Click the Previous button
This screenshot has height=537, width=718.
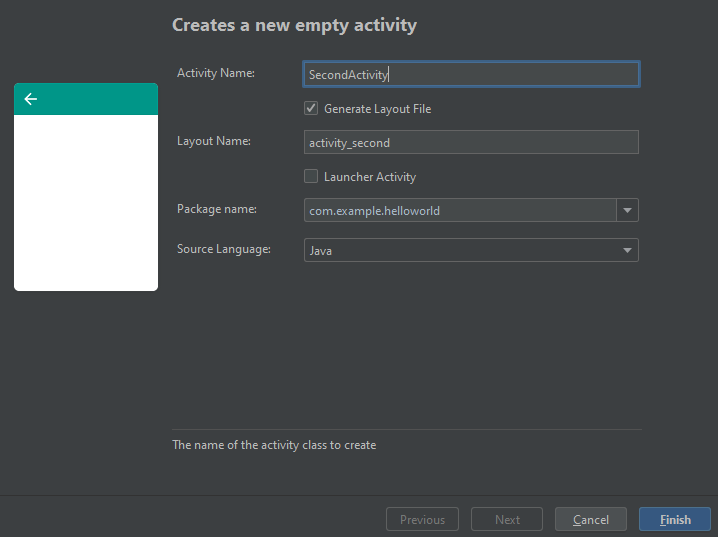click(422, 519)
